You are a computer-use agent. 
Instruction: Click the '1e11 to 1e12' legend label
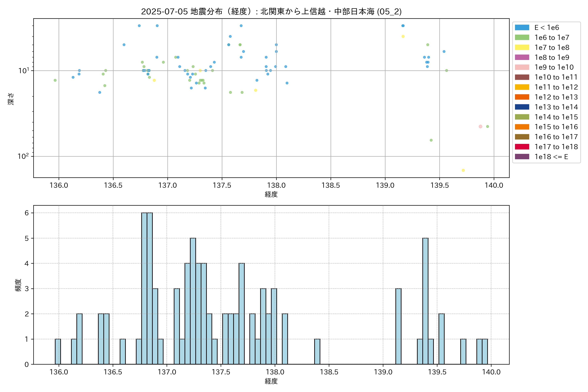556,87
